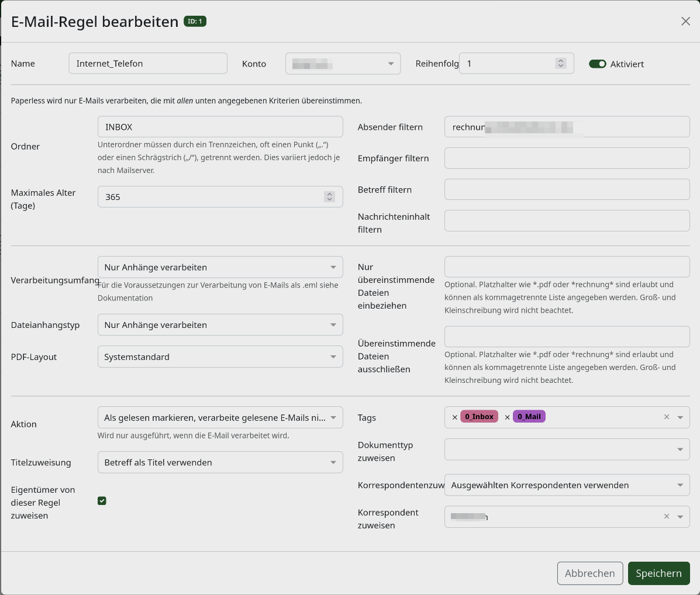Open the Aktion dropdown
The image size is (700, 595).
pyautogui.click(x=220, y=417)
